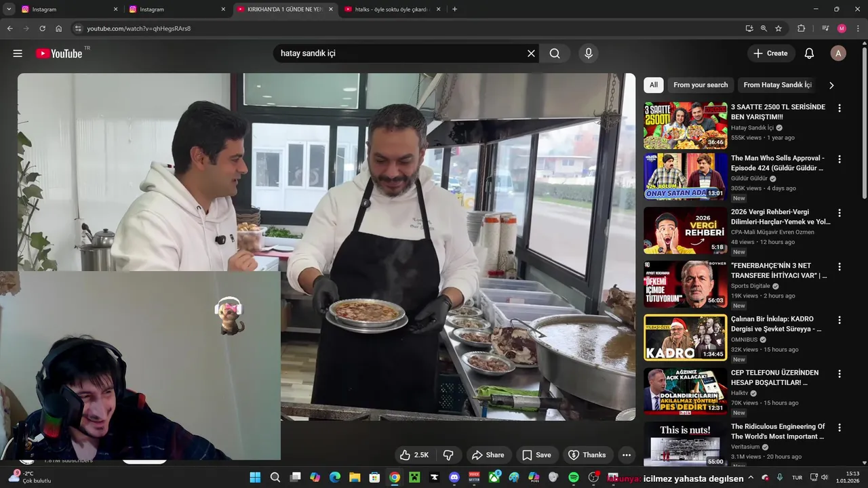
Task: Click the Thanks button
Action: 587,455
